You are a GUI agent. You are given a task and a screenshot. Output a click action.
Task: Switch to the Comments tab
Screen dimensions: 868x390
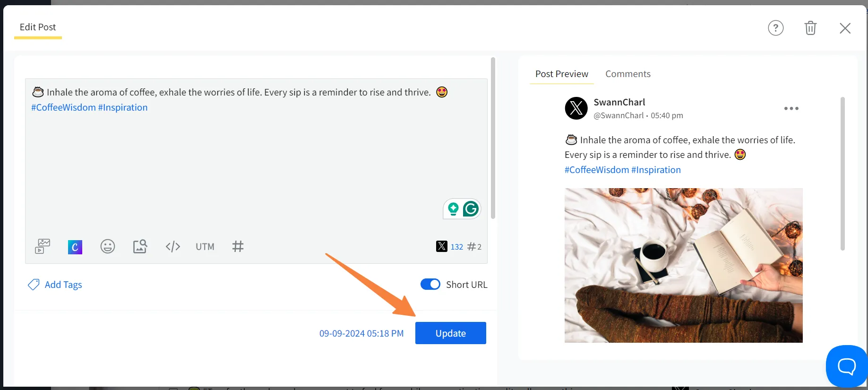628,74
